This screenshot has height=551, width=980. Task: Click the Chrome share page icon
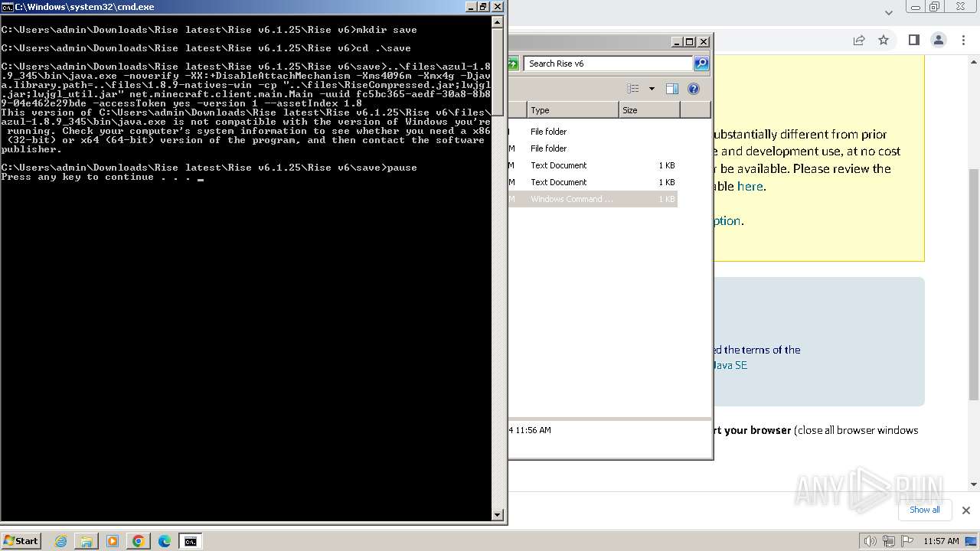(x=859, y=40)
